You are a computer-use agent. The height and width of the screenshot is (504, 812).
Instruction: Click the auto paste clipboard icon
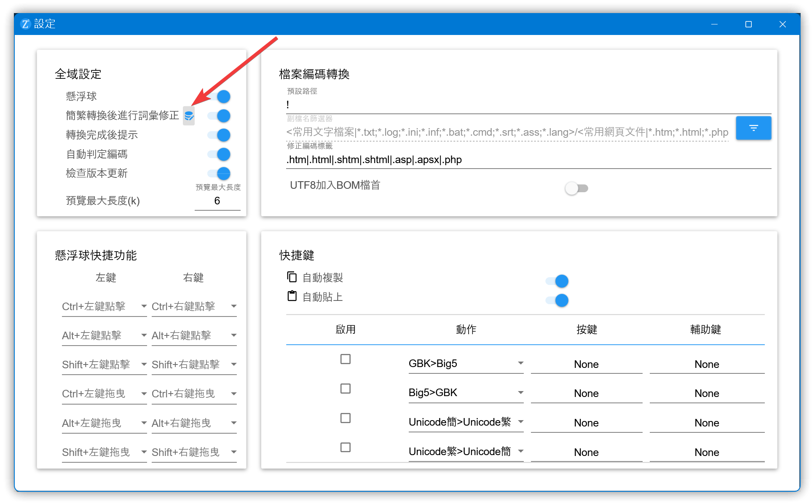click(292, 296)
